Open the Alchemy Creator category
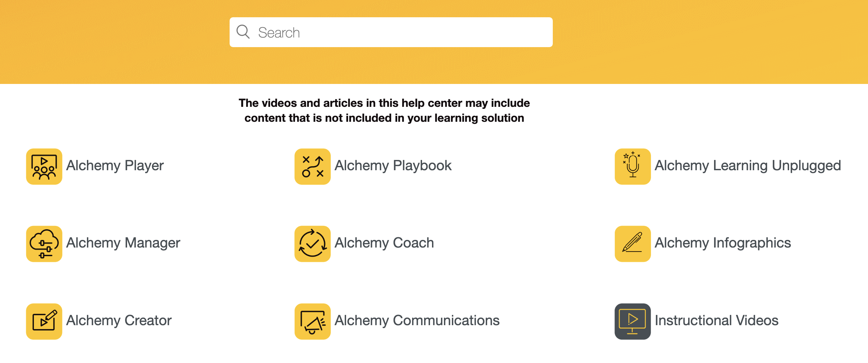868x363 pixels. (119, 320)
